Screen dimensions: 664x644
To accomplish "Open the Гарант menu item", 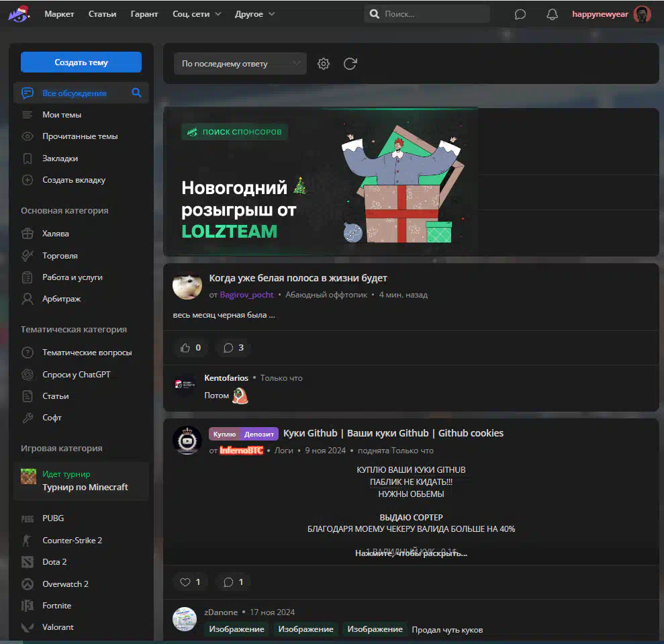I will (x=144, y=14).
